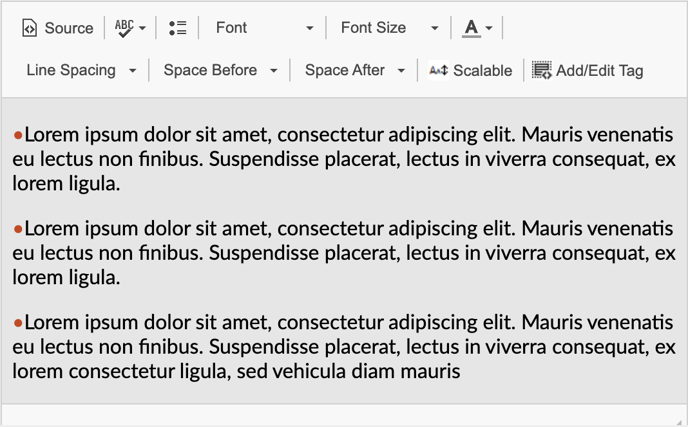
Task: Open the Font dropdown
Action: click(264, 28)
